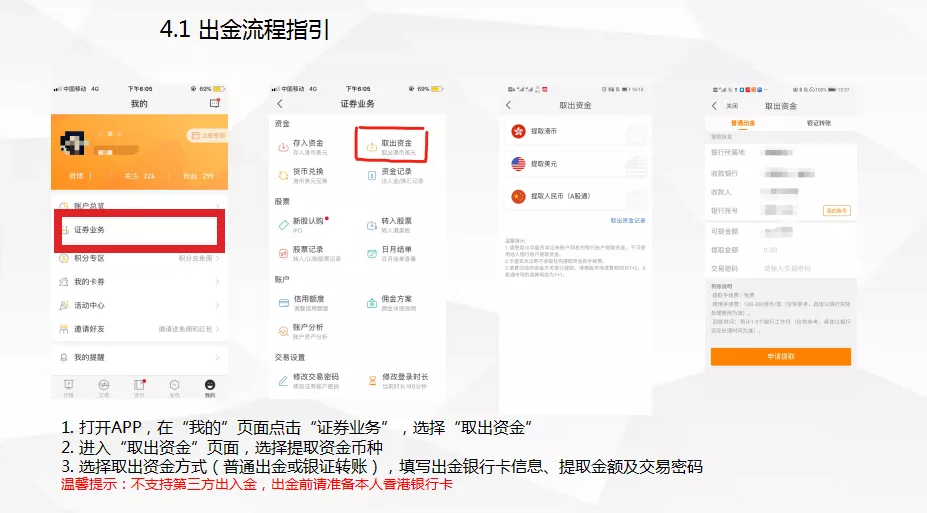Tap 转入股票 icon
Image resolution: width=927 pixels, height=513 pixels.
[372, 225]
